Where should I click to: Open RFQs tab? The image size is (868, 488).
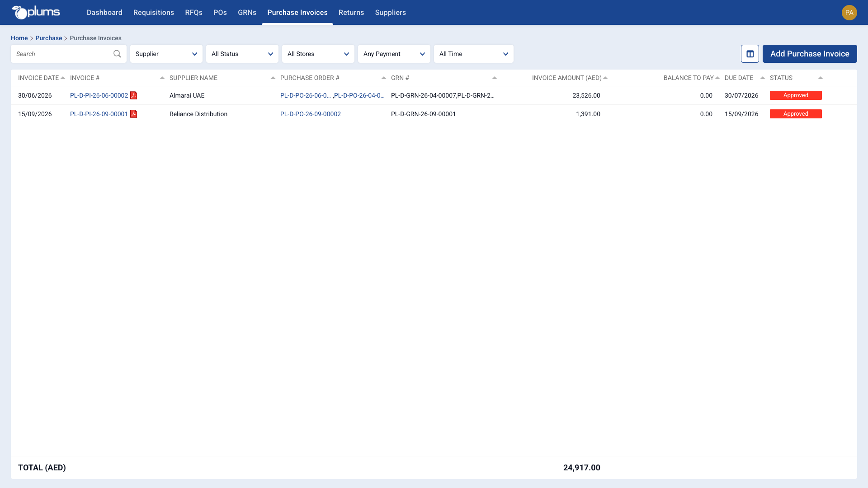(x=193, y=13)
